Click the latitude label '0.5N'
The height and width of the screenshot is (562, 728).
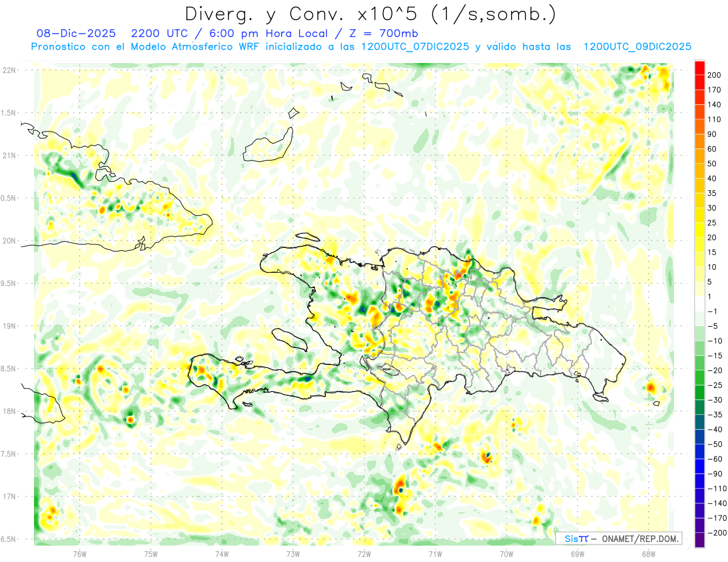tap(9, 198)
